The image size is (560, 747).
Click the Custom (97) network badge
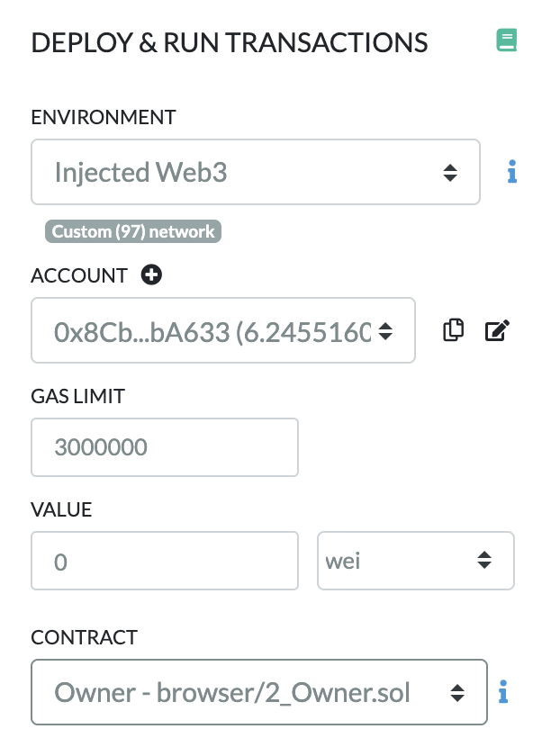[x=133, y=232]
